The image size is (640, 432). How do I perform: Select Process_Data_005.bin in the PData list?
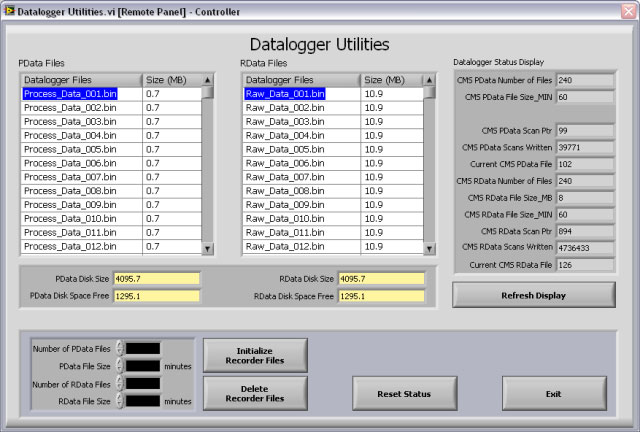(70, 149)
